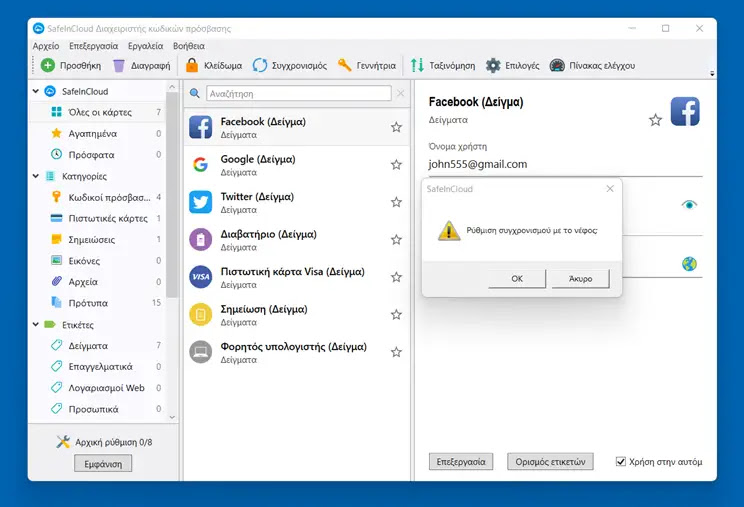Screen dimensions: 744x507
Task: Select the Facebook (Δείγμα) card in list
Action: (297, 127)
